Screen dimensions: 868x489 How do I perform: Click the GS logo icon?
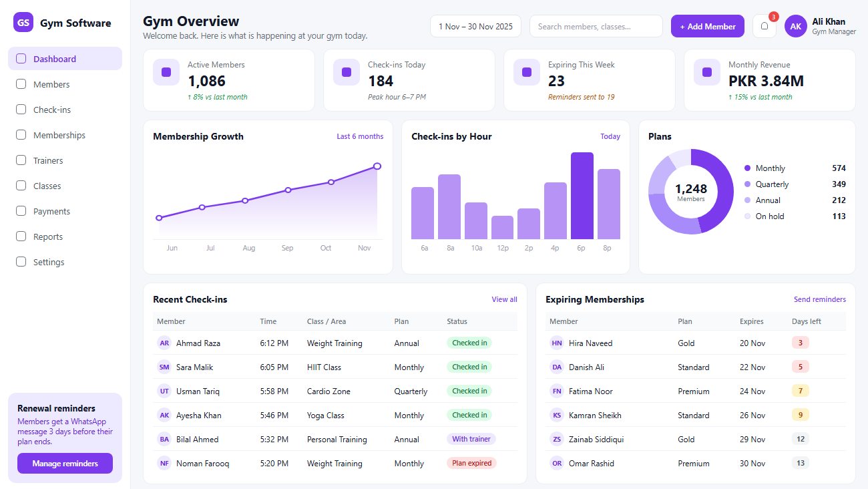click(x=23, y=23)
